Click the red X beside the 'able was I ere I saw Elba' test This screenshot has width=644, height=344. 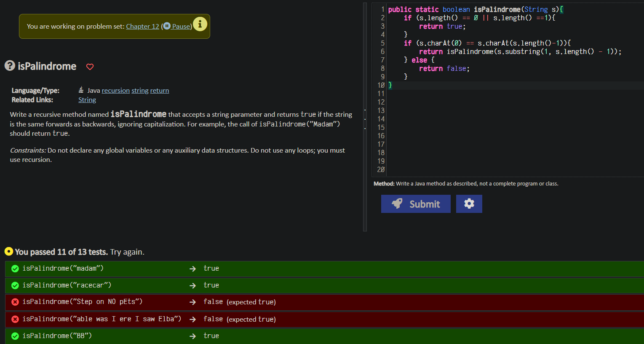[15, 319]
